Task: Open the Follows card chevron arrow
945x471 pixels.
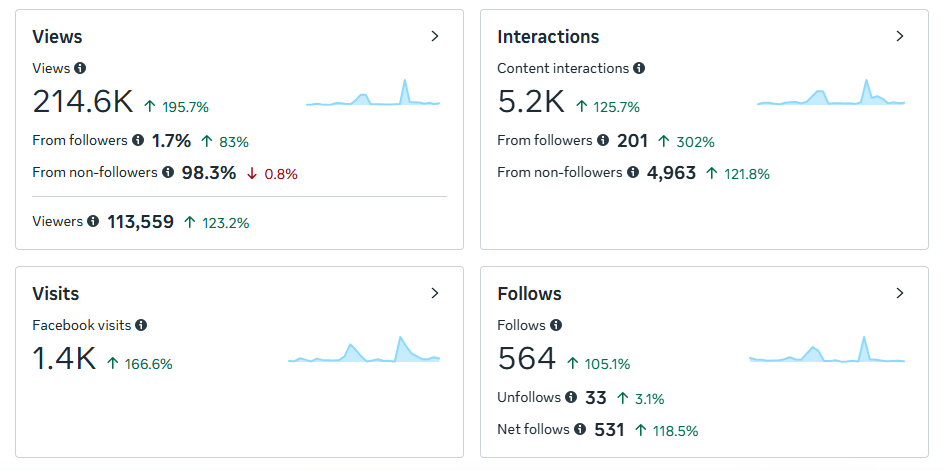Action: click(x=900, y=293)
